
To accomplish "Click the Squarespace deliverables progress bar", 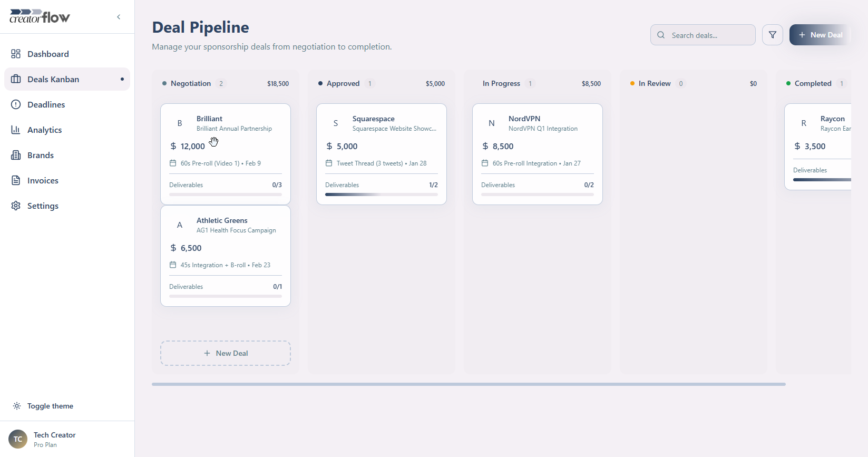I will click(381, 195).
